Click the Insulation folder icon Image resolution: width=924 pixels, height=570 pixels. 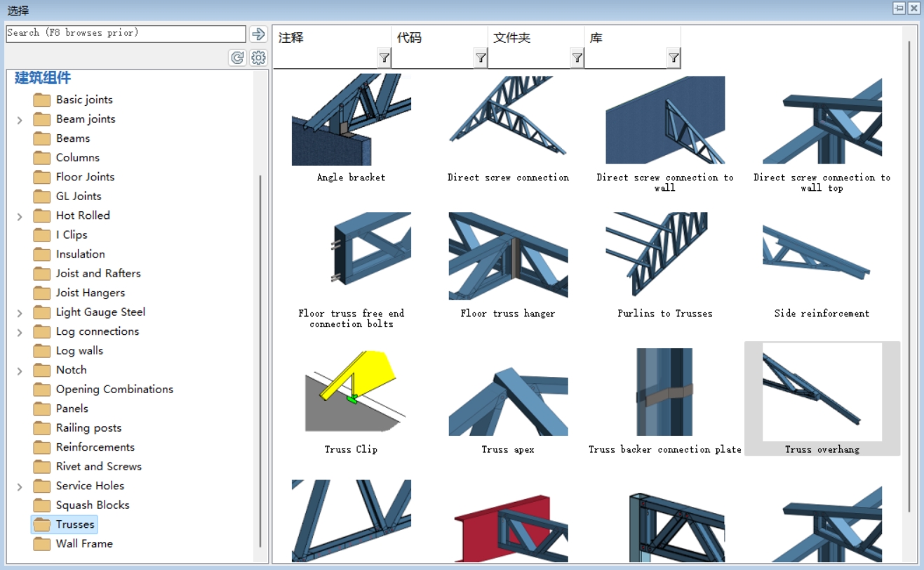click(42, 254)
